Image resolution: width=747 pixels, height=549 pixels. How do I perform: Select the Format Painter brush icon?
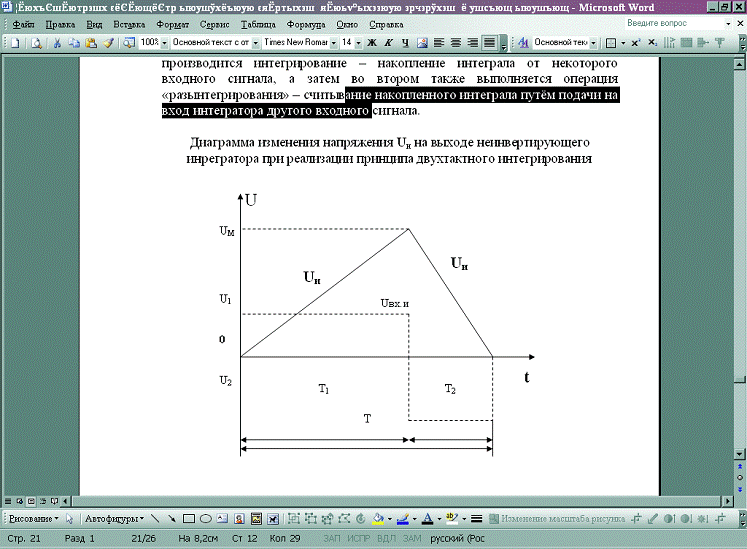(x=107, y=43)
